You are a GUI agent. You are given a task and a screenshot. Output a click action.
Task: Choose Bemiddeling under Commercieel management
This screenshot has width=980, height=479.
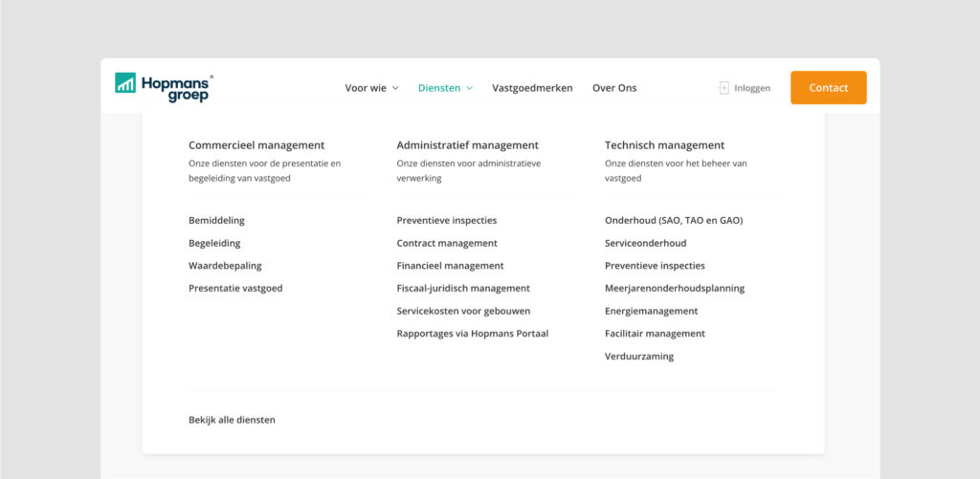tap(216, 220)
